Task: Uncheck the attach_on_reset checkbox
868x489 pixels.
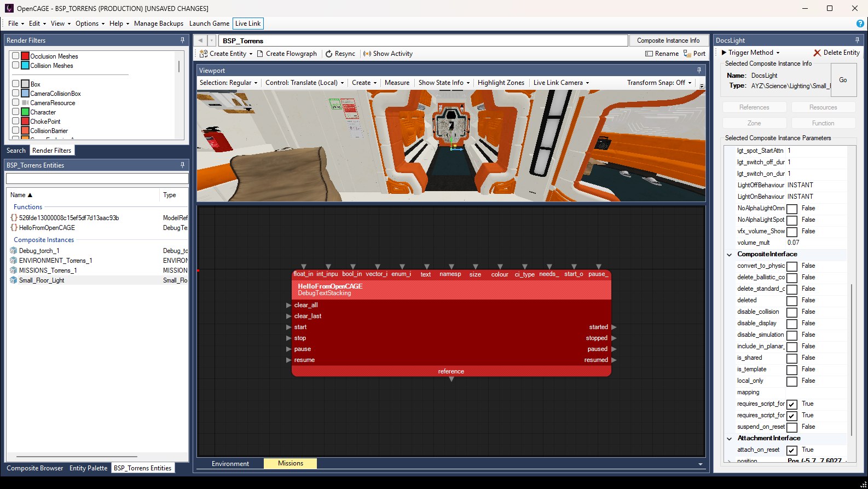Action: [x=792, y=450]
